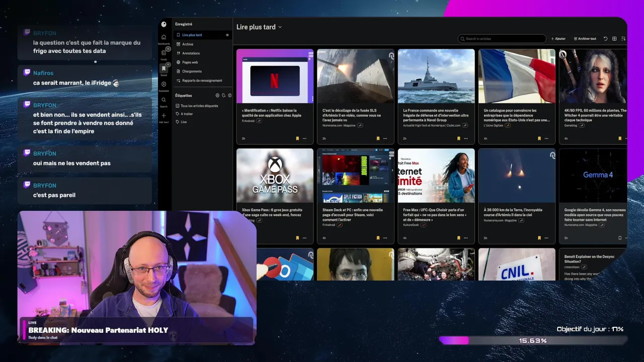Screen dimensions: 644x362
Task: Open Rapports de renseignement in sidebar
Action: tap(202, 80)
